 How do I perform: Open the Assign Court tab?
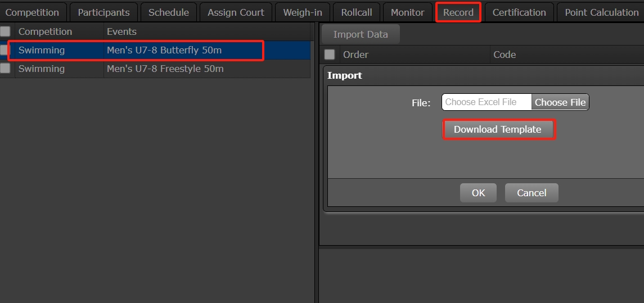click(236, 12)
